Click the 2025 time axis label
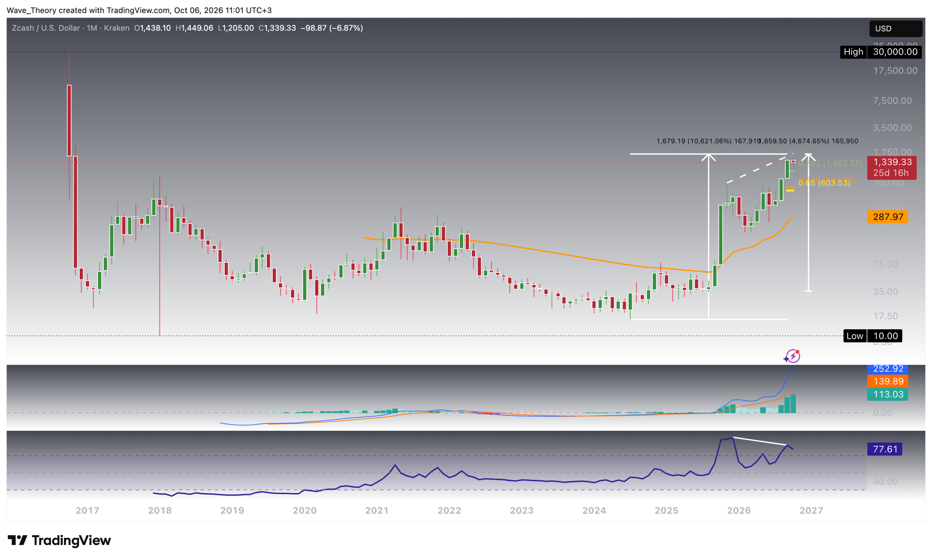This screenshot has width=932, height=560. point(667,511)
